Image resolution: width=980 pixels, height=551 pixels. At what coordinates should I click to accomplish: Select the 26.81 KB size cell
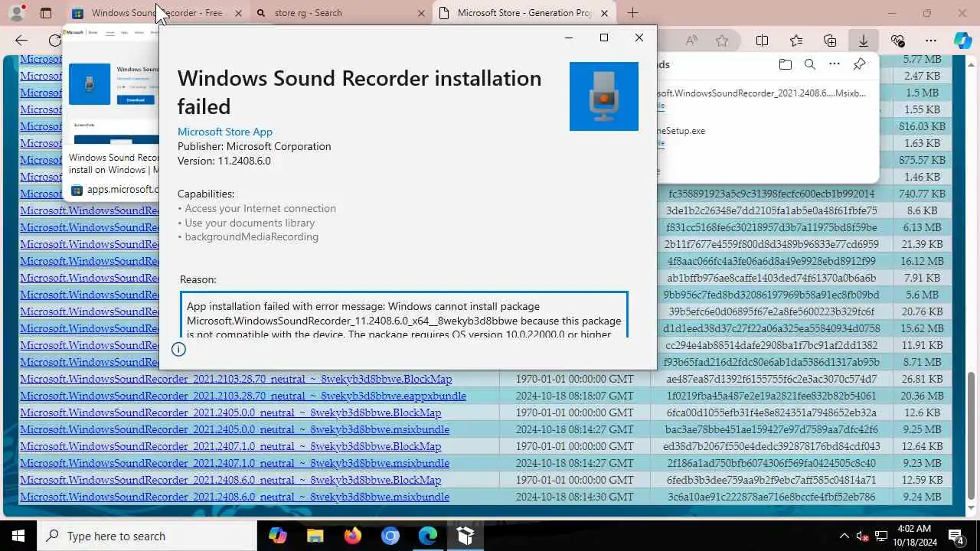pyautogui.click(x=922, y=379)
